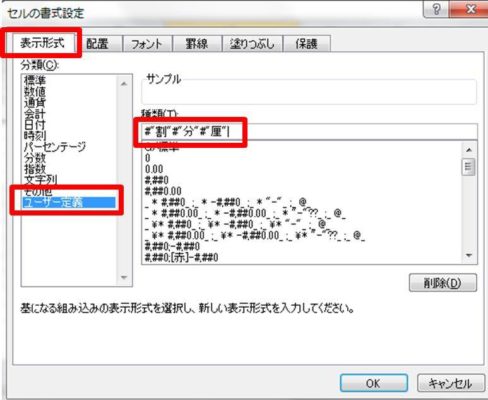Click category list scroll up arrow
The image size is (488, 400).
click(x=124, y=84)
